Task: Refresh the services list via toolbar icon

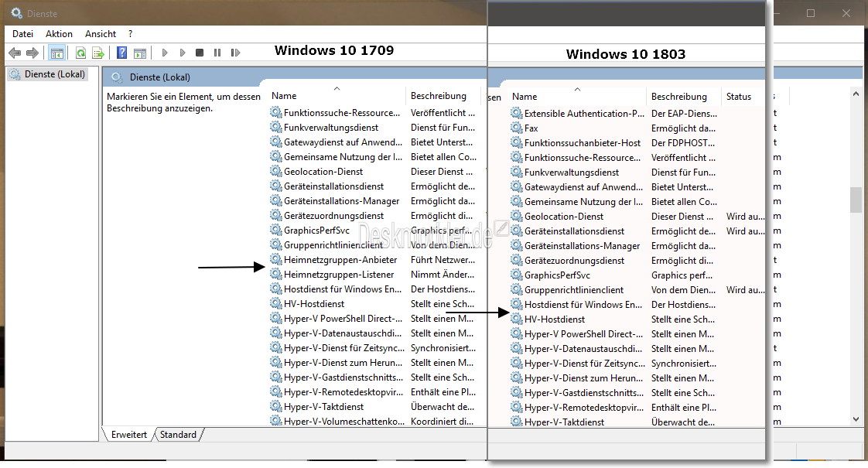Action: (80, 53)
